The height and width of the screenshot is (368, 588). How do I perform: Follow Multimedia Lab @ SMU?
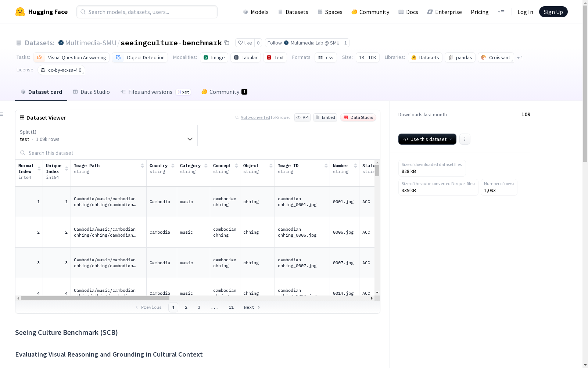[x=303, y=43]
